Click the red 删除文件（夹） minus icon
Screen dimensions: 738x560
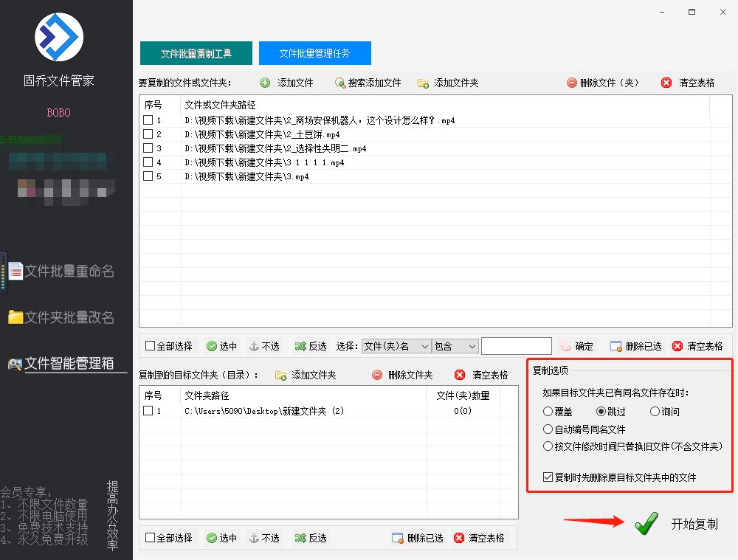(571, 83)
